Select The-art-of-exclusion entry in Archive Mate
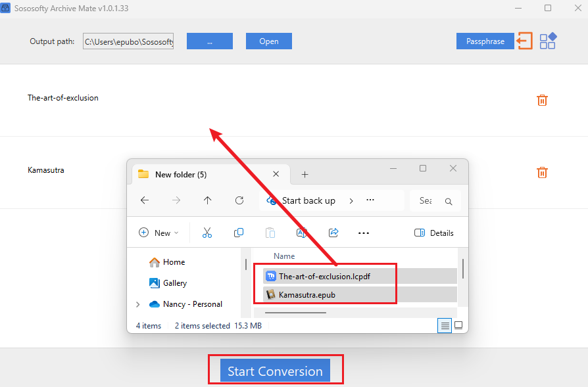Screen dimensions: 588x387 click(63, 98)
